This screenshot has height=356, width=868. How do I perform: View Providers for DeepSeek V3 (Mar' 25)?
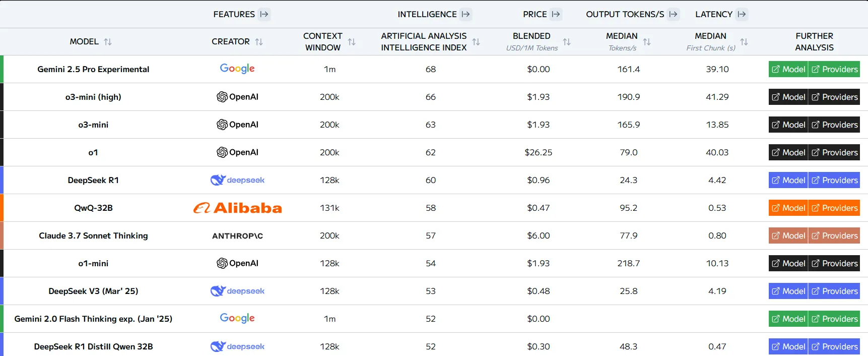coord(834,291)
